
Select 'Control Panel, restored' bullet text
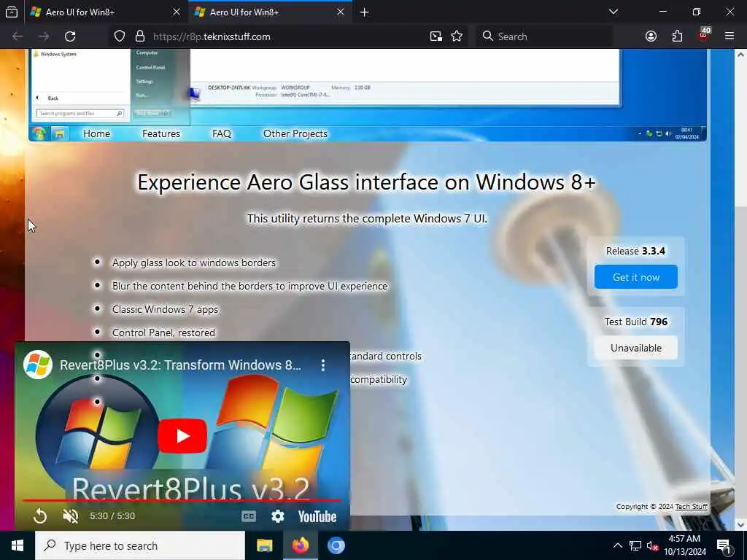tap(163, 332)
